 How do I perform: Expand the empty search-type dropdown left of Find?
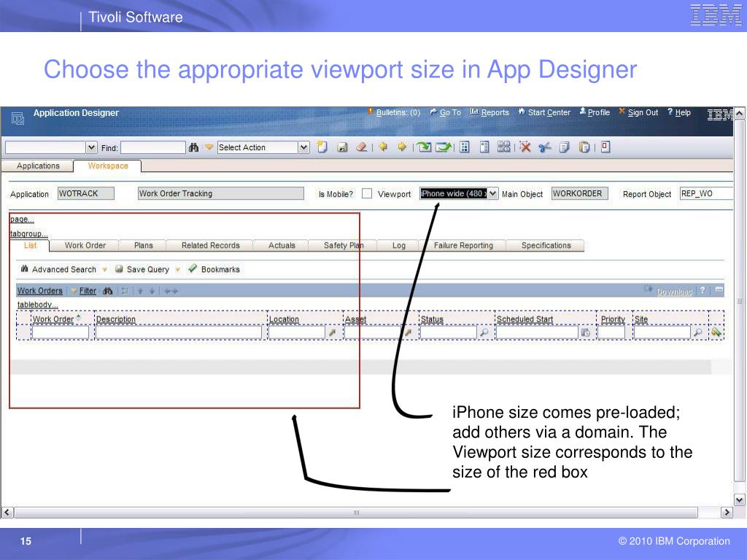92,147
